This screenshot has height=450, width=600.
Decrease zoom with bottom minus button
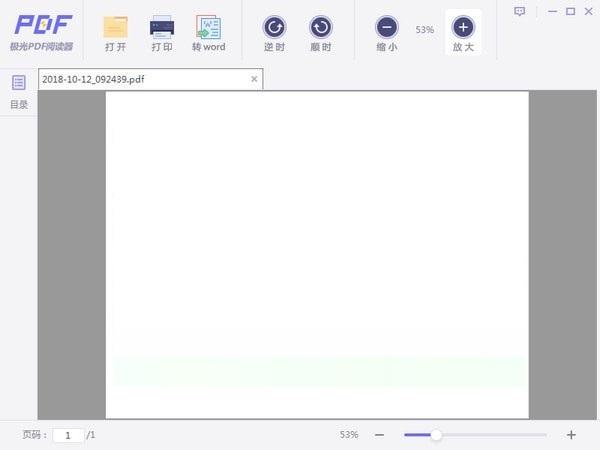(379, 435)
